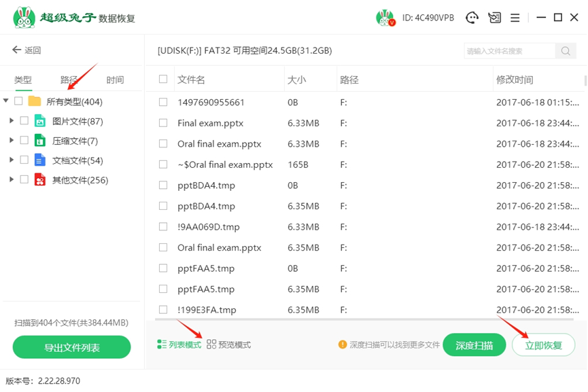This screenshot has width=588, height=392.
Task: Expand the 文档文件(54) tree node
Action: tap(12, 160)
